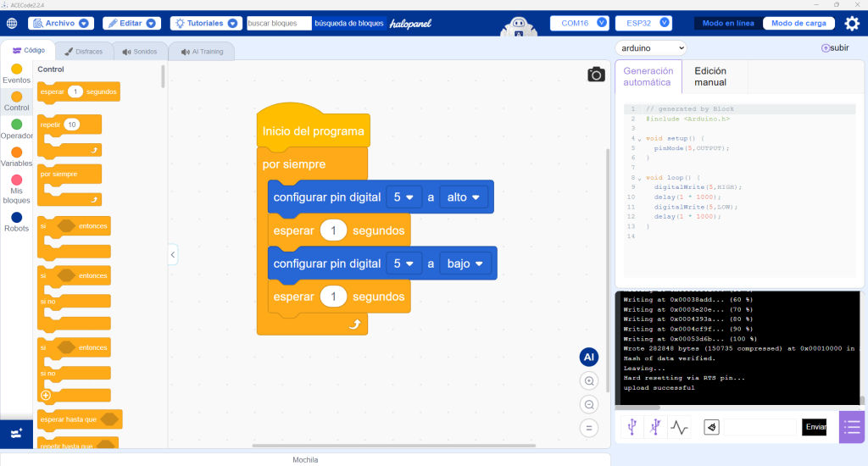Screen dimensions: 868x466
Task: Click the camera screenshot icon
Action: click(596, 75)
